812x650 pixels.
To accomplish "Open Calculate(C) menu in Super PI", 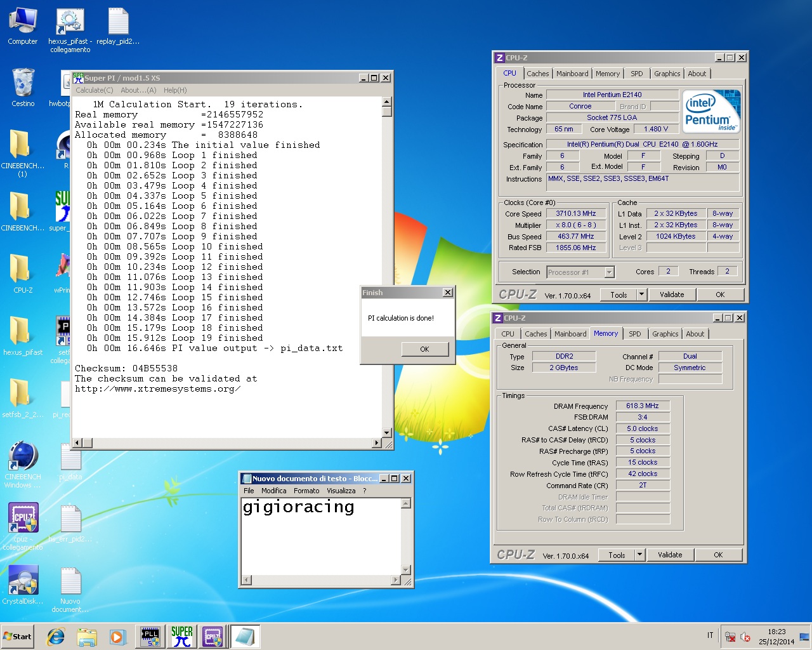I will click(94, 90).
